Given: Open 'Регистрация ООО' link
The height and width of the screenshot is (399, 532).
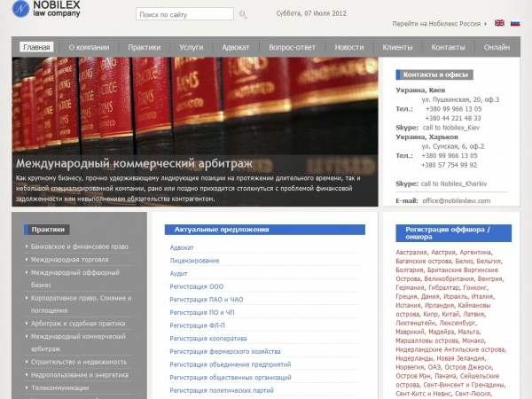Looking at the screenshot, I should [x=197, y=286].
